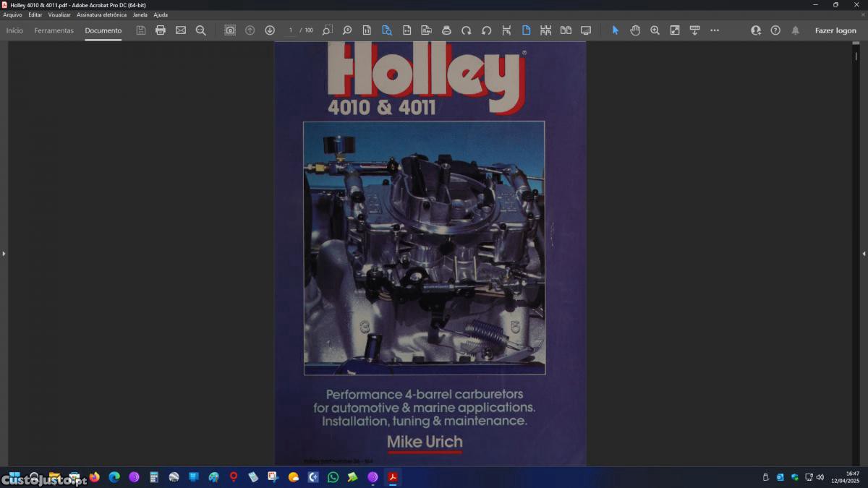This screenshot has height=488, width=868.
Task: Expand the right tools pane arrow
Action: point(864,254)
